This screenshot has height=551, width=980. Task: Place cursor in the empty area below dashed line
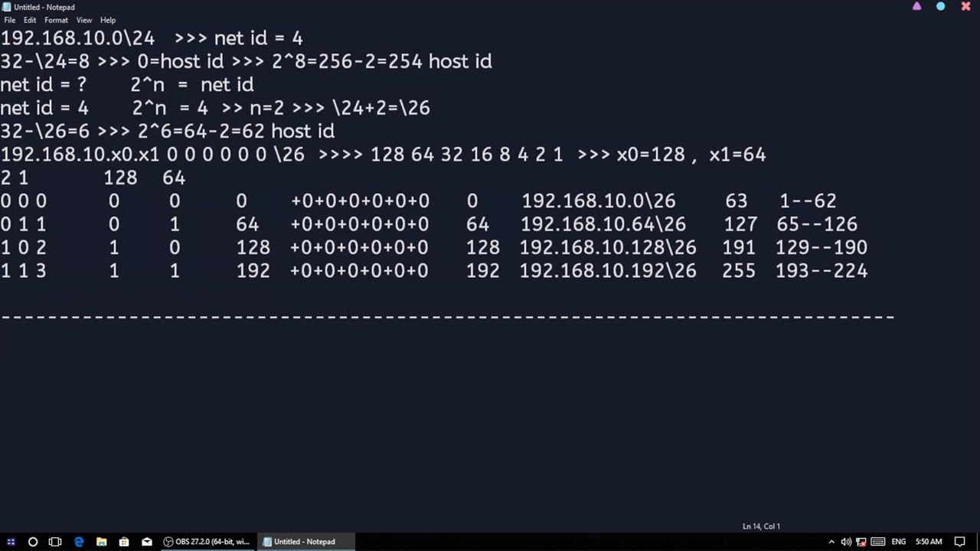coord(459,413)
